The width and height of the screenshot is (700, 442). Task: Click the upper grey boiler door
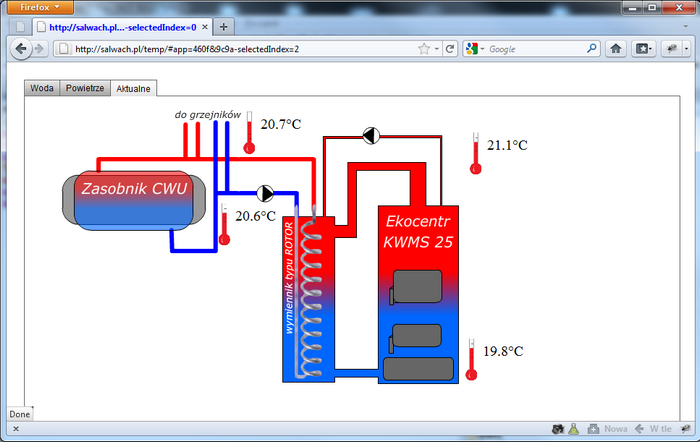(x=416, y=287)
